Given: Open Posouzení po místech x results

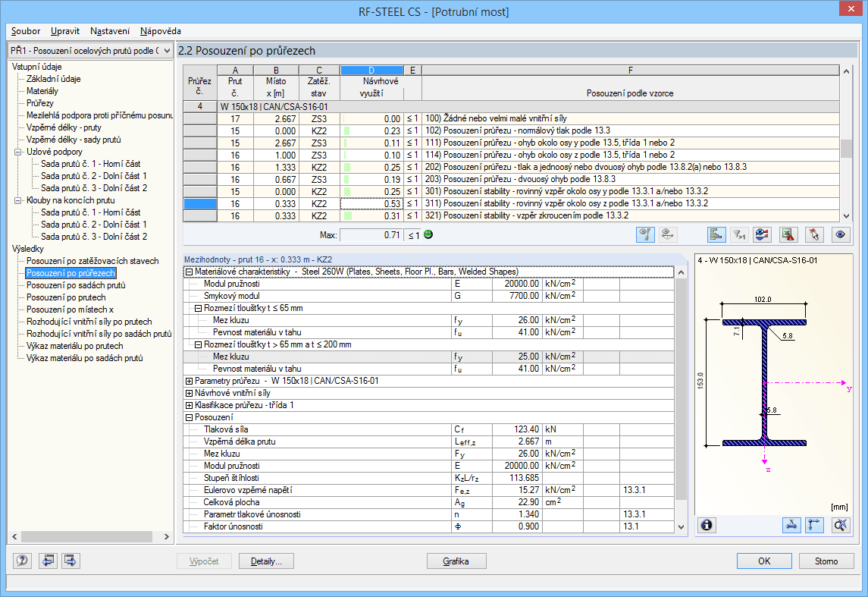Looking at the screenshot, I should [x=70, y=309].
